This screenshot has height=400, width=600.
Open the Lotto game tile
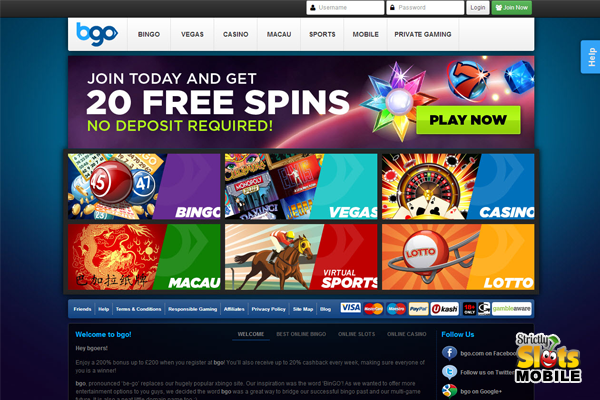458,257
